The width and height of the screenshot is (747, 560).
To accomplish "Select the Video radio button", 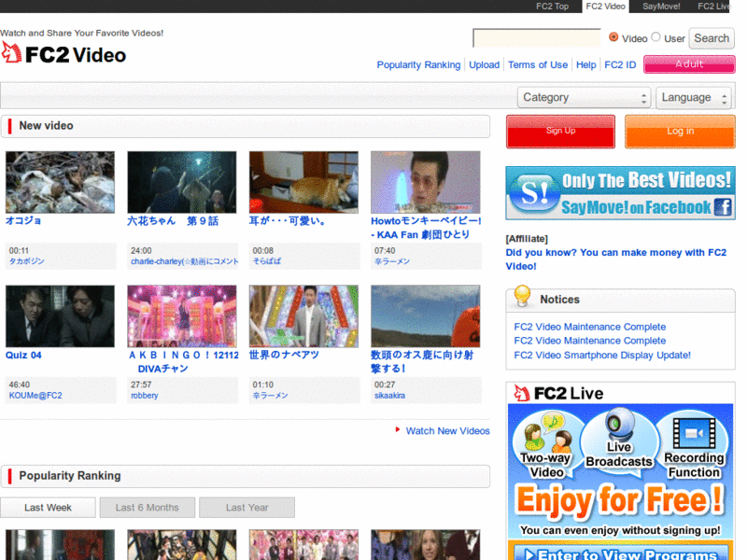I will tap(613, 37).
